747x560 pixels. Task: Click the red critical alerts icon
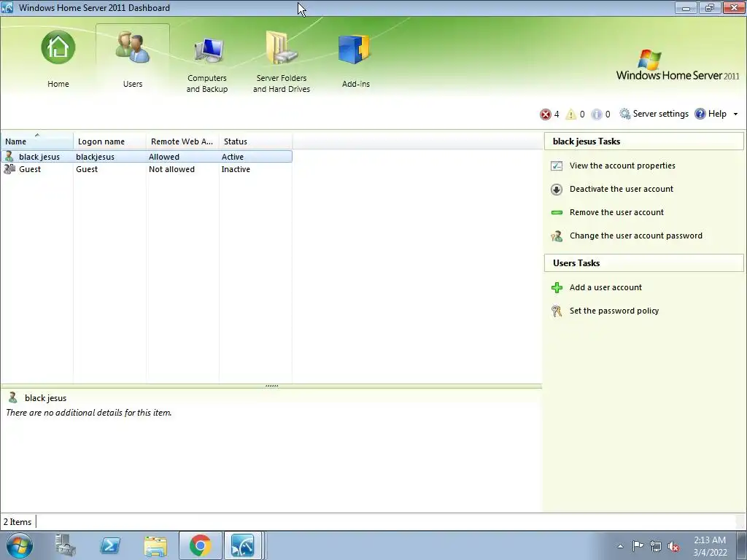tap(545, 114)
